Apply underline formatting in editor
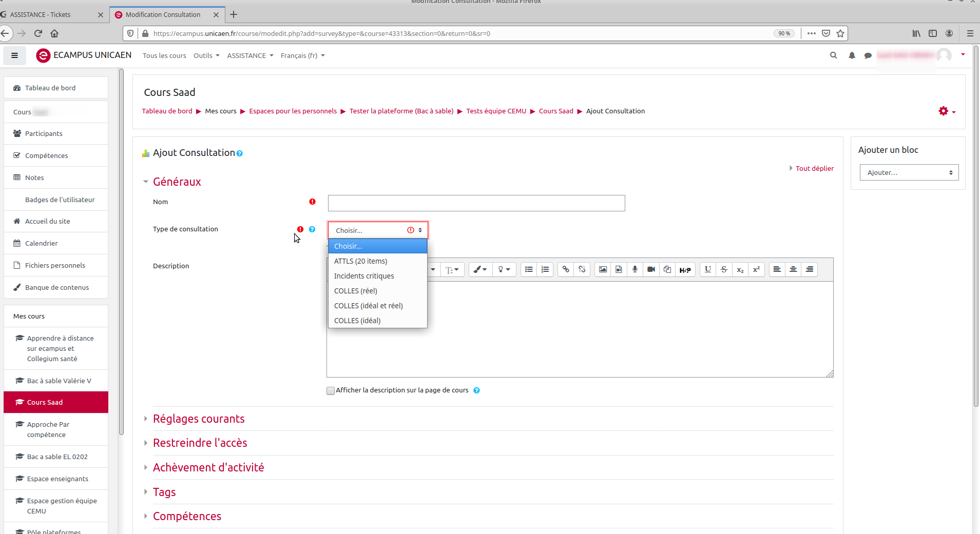This screenshot has width=980, height=534. pos(708,270)
